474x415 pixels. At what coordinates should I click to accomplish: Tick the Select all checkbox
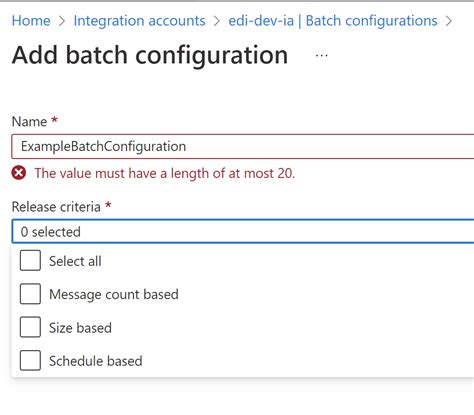30,260
